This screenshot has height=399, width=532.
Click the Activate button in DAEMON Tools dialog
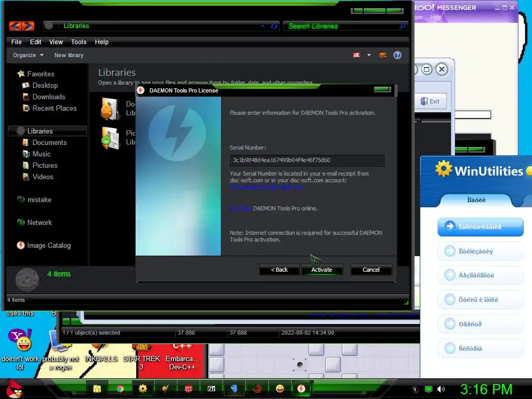coord(322,270)
